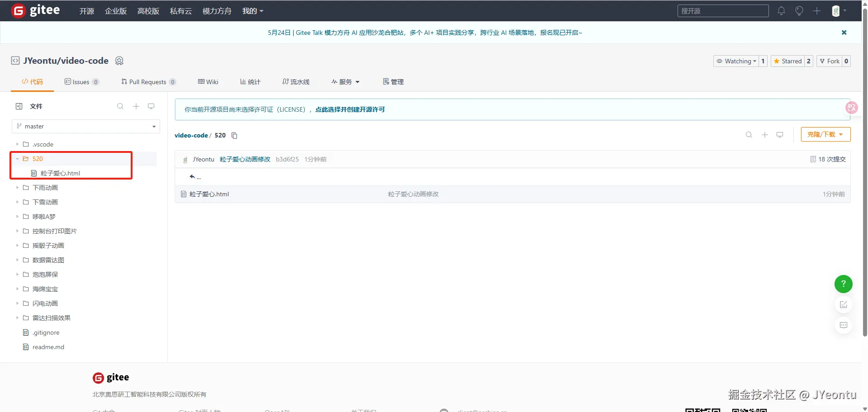The image size is (868, 412).
Task: Open the 服务 dropdown tab
Action: (345, 82)
